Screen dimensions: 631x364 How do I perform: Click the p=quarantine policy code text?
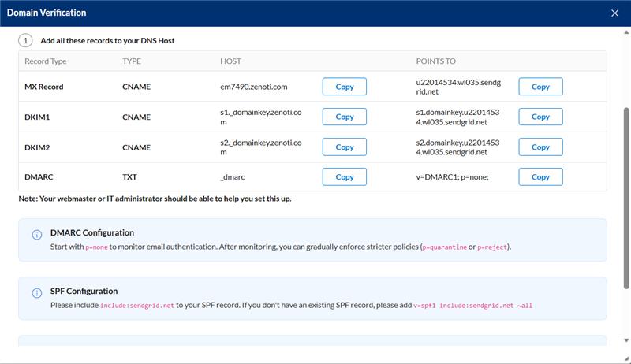[444, 247]
